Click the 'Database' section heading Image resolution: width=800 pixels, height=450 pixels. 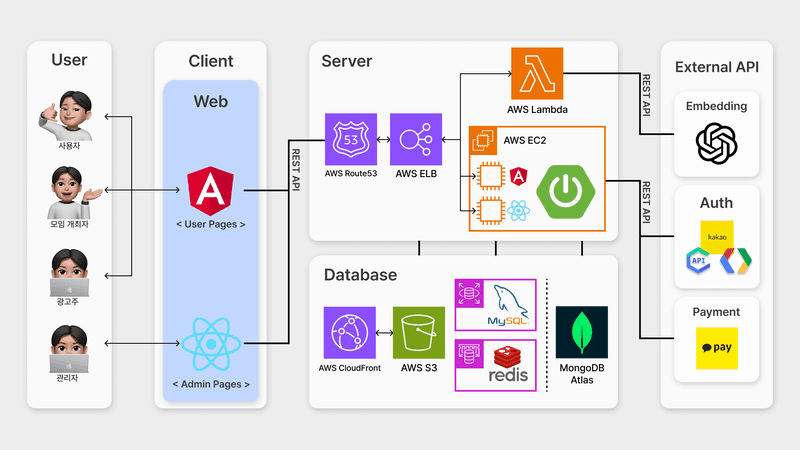click(360, 275)
